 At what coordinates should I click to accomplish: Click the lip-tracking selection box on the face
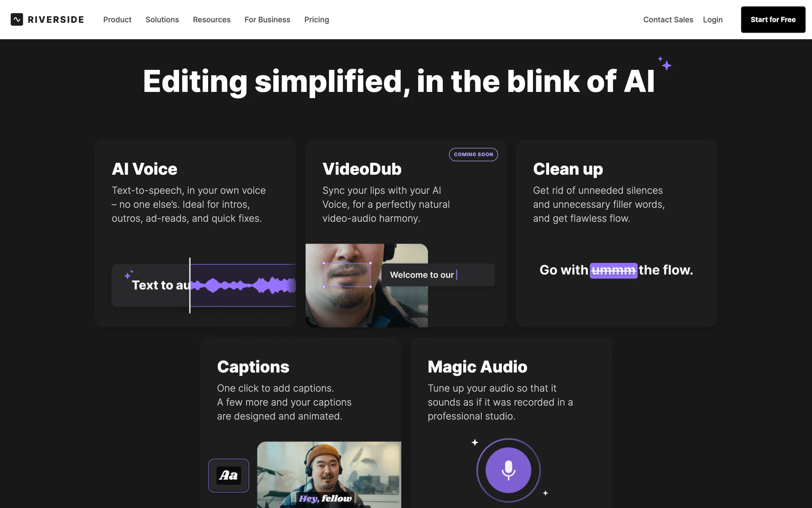pyautogui.click(x=347, y=275)
